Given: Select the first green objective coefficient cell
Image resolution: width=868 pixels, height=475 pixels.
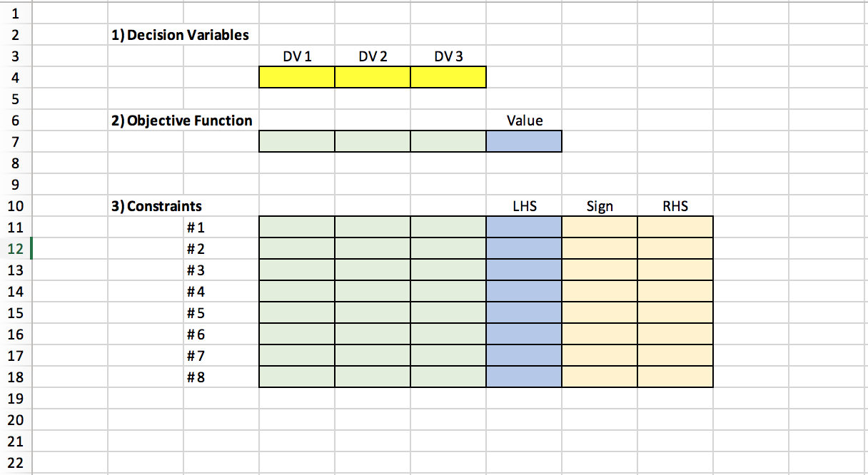Looking at the screenshot, I should coord(296,141).
